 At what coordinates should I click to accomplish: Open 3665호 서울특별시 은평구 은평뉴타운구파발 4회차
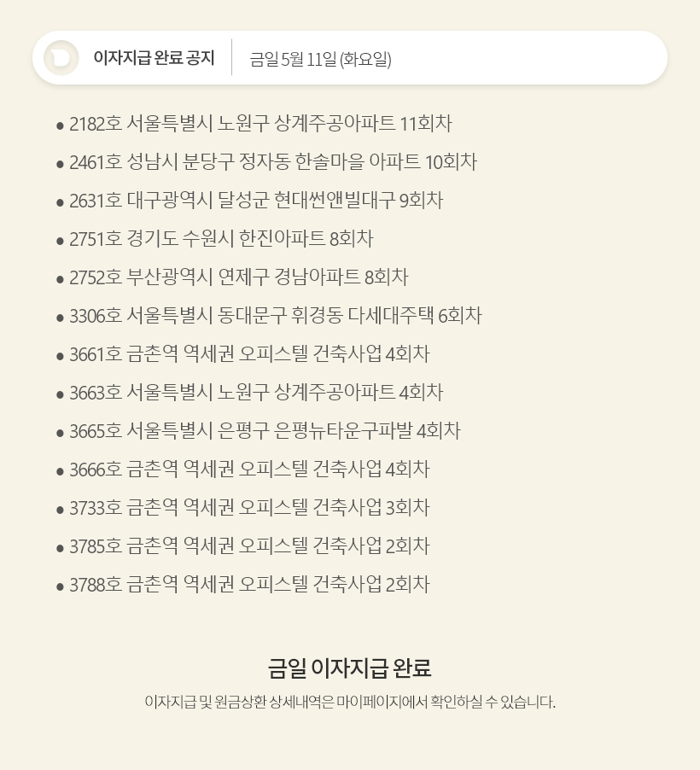coord(265,430)
